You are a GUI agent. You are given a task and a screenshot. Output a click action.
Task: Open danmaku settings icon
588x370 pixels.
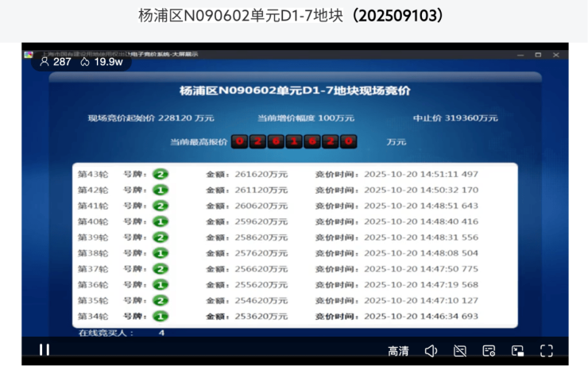(489, 351)
